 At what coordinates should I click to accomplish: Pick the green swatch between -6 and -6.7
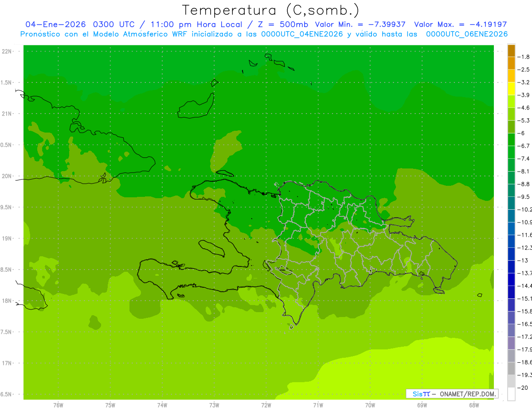[511, 140]
